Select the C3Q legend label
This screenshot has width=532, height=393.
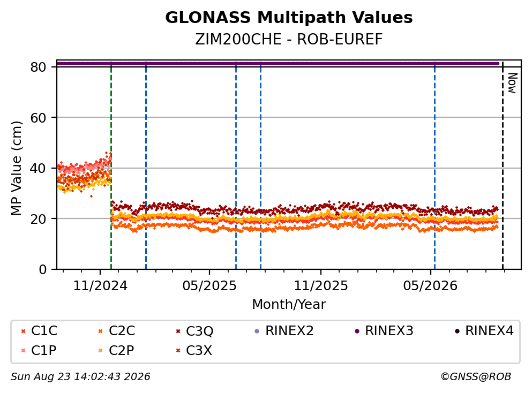pos(199,331)
